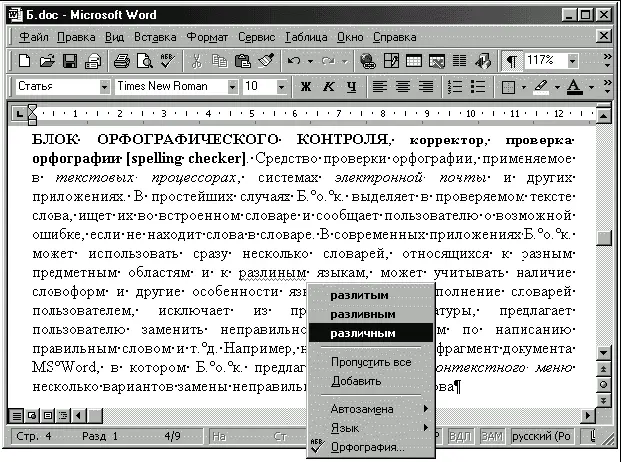Open drawing toolbar icon

[x=483, y=61]
